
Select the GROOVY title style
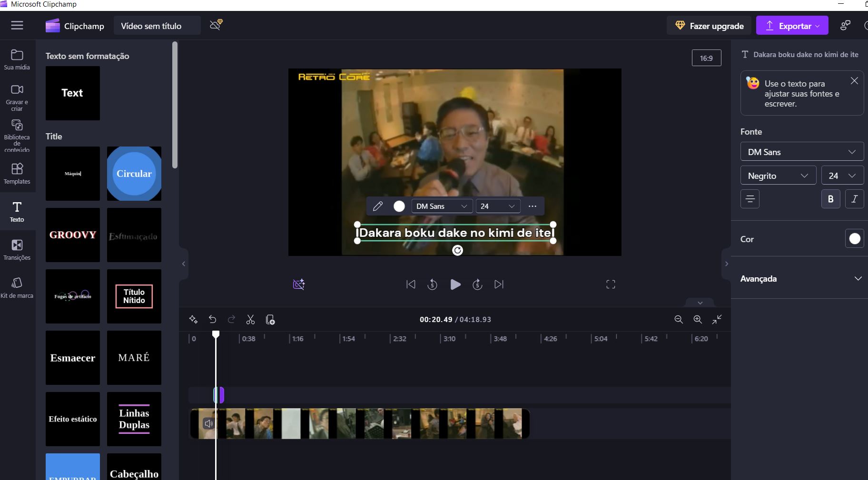click(73, 235)
